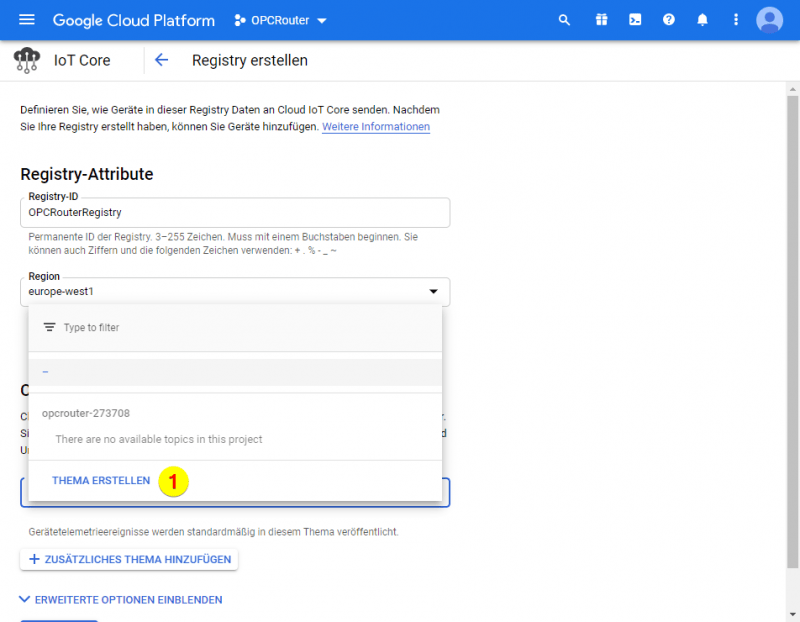Click the user account avatar
Image resolution: width=800 pixels, height=622 pixels.
point(770,20)
